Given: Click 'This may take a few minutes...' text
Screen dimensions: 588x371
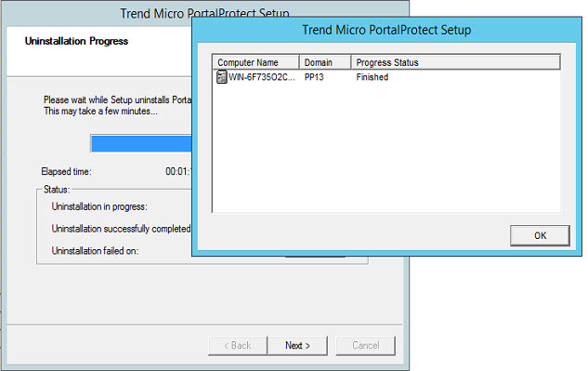Looking at the screenshot, I should [100, 112].
